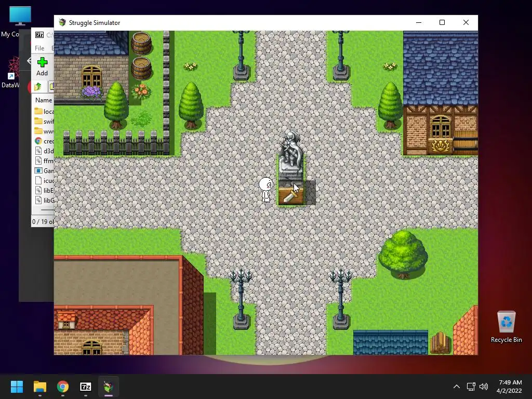Maximize the Struggle Simulator window
Viewport: 532px width, 399px height.
click(442, 22)
